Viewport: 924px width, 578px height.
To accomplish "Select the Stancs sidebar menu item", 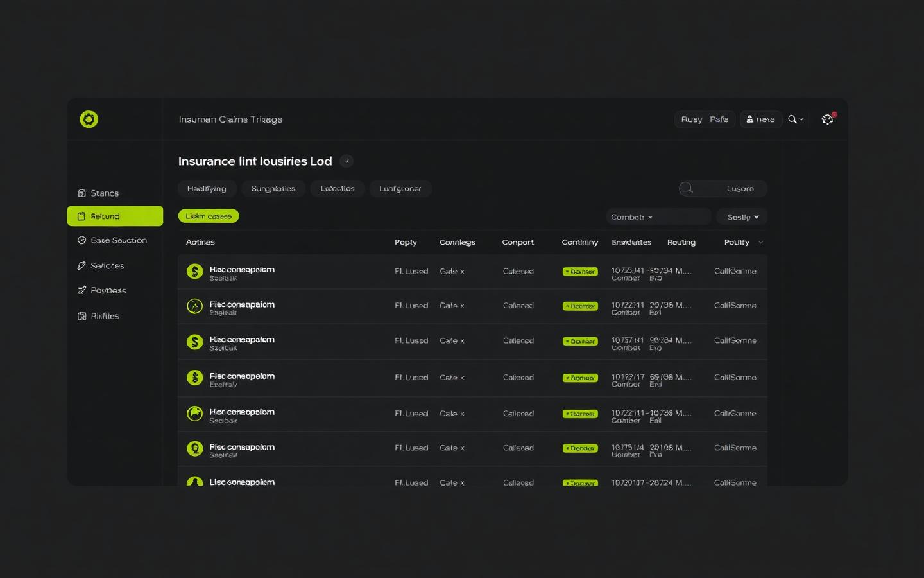I will 115,193.
